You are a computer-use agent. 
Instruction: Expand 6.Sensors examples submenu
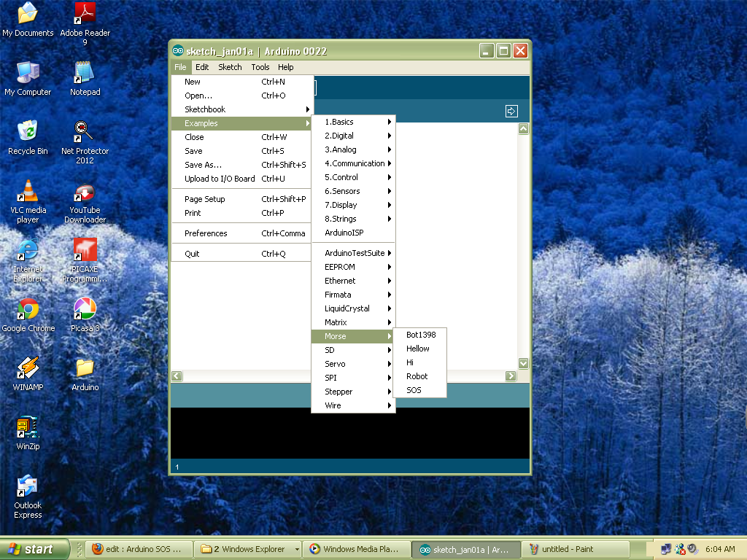[x=353, y=191]
